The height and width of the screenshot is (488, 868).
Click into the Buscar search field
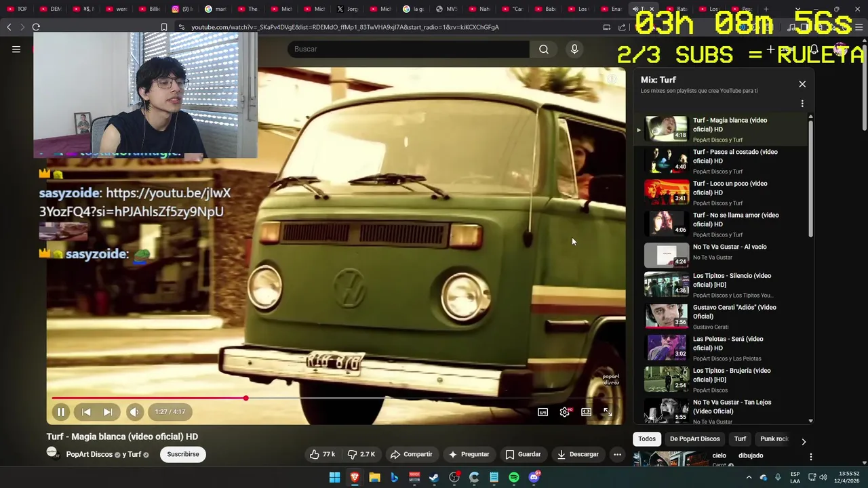[x=408, y=49]
